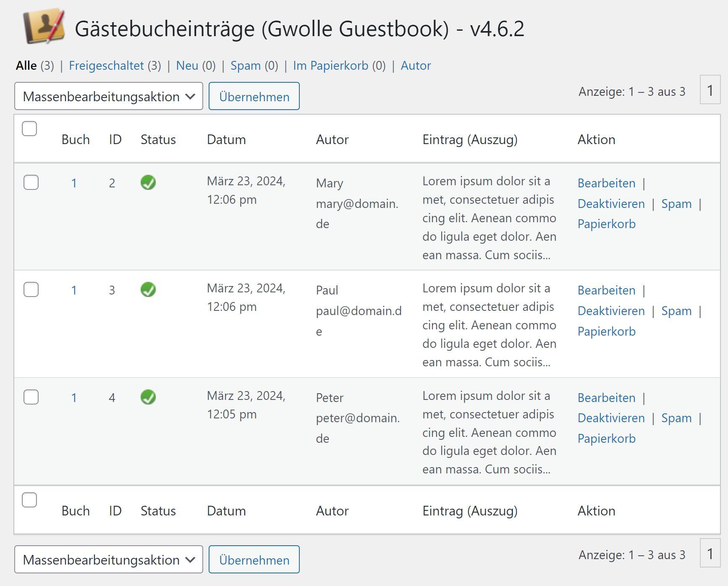Viewport: 728px width, 586px height.
Task: Move Peter's entry to Papierkorb
Action: (x=606, y=439)
